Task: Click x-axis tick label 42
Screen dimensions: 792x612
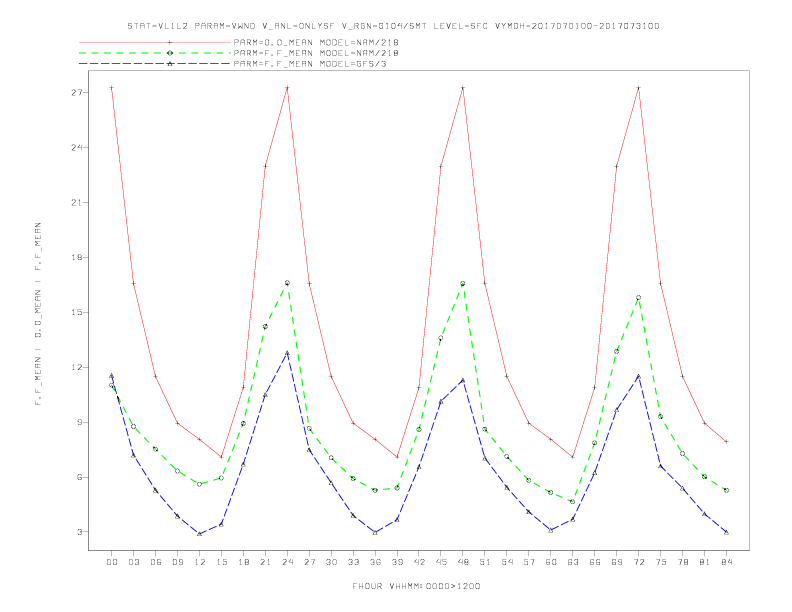Action: 419,562
